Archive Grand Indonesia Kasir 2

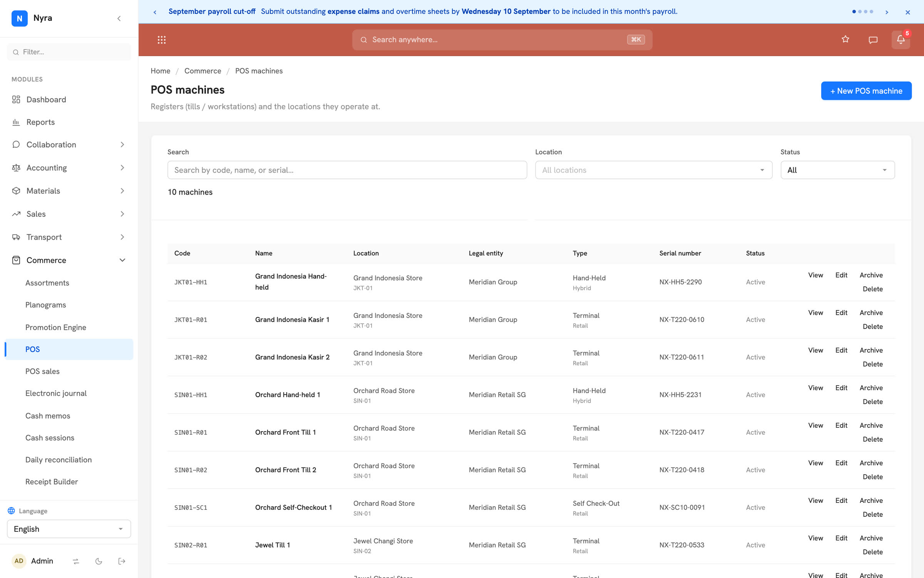click(x=871, y=350)
